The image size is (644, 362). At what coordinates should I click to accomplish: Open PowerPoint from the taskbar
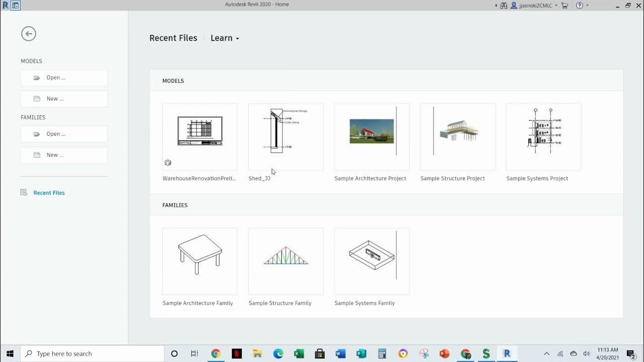coord(444,353)
